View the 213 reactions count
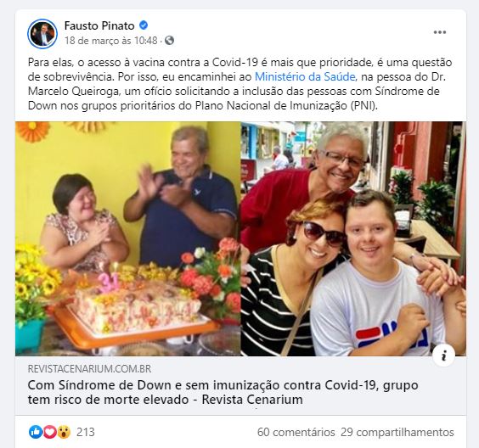Viewport: 479px width, 448px height. pyautogui.click(x=86, y=432)
